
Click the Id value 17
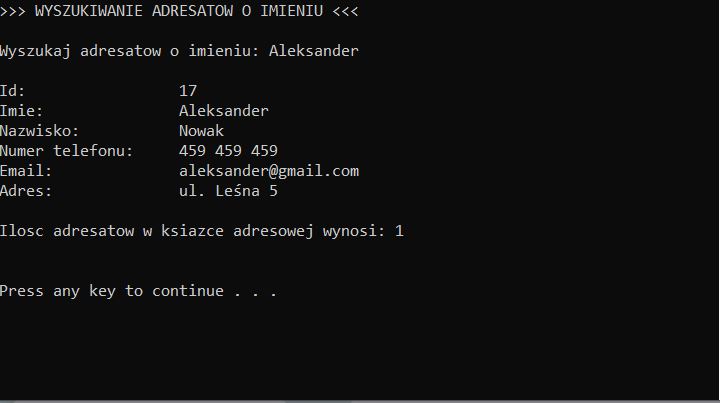pyautogui.click(x=188, y=91)
